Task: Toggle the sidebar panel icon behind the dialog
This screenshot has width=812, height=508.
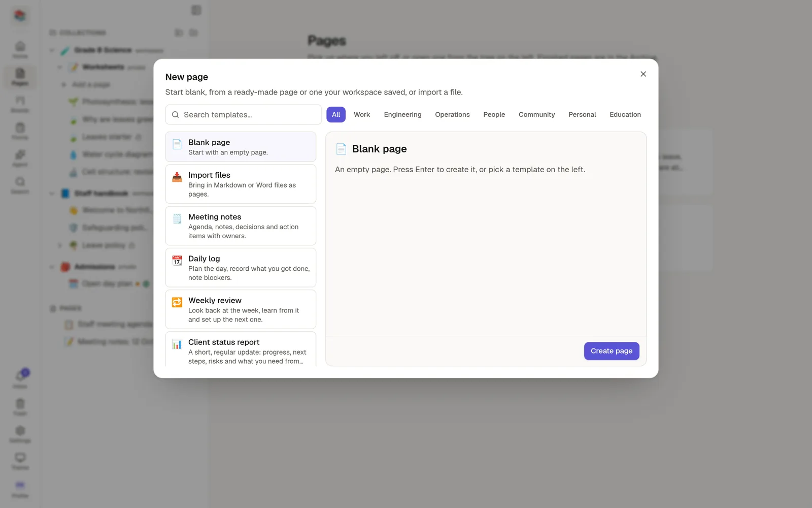Action: [196, 10]
